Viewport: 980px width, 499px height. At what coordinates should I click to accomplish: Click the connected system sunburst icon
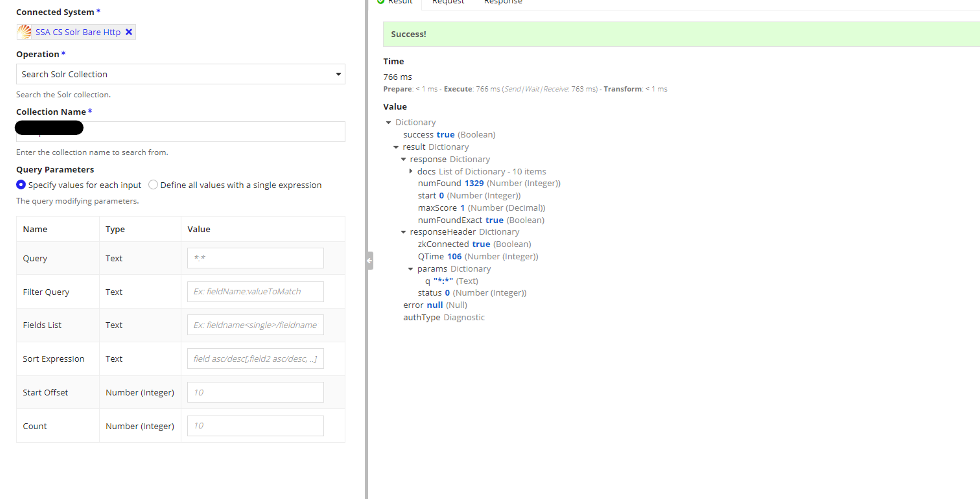25,32
